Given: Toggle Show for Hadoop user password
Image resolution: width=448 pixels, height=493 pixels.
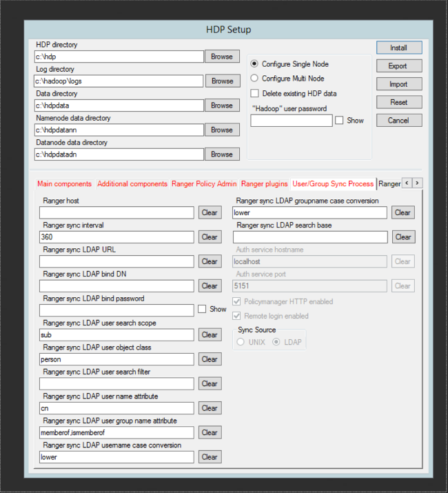Looking at the screenshot, I should pyautogui.click(x=339, y=121).
